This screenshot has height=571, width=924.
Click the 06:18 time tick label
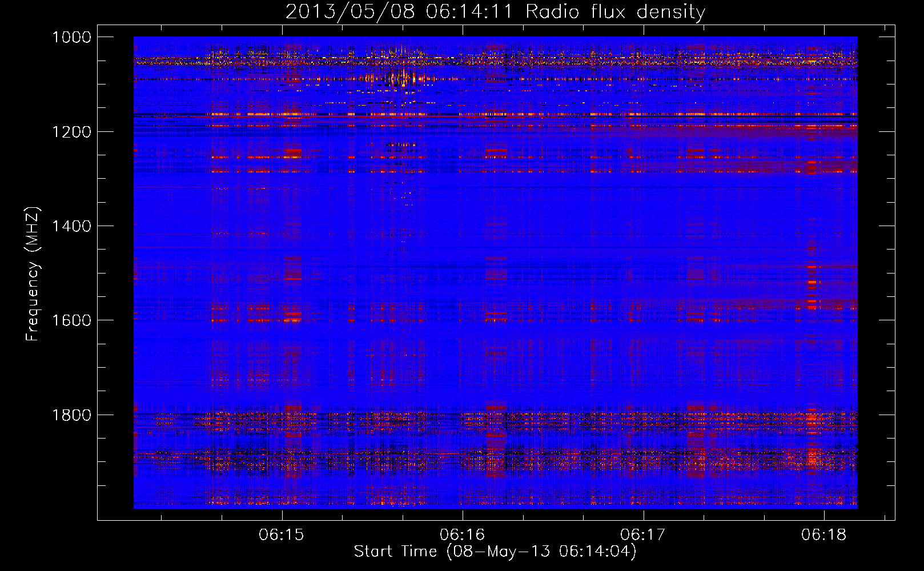[824, 534]
